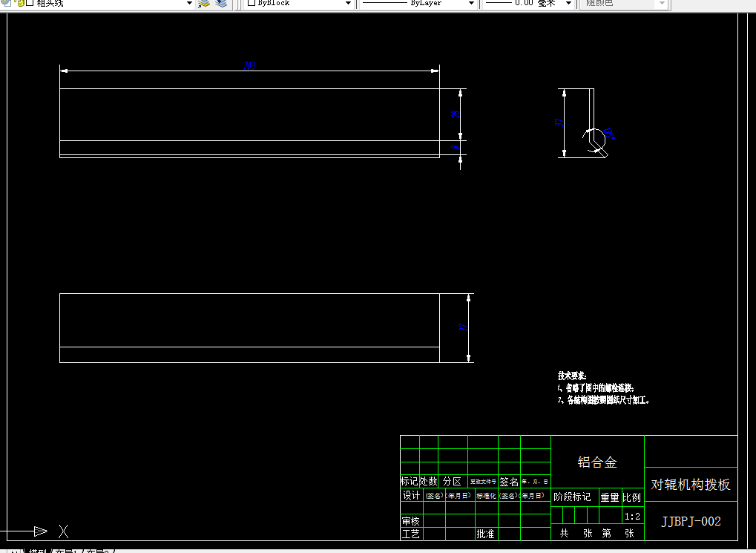This screenshot has width=756, height=553.
Task: Click the 处数 cell in title block
Action: coord(428,481)
